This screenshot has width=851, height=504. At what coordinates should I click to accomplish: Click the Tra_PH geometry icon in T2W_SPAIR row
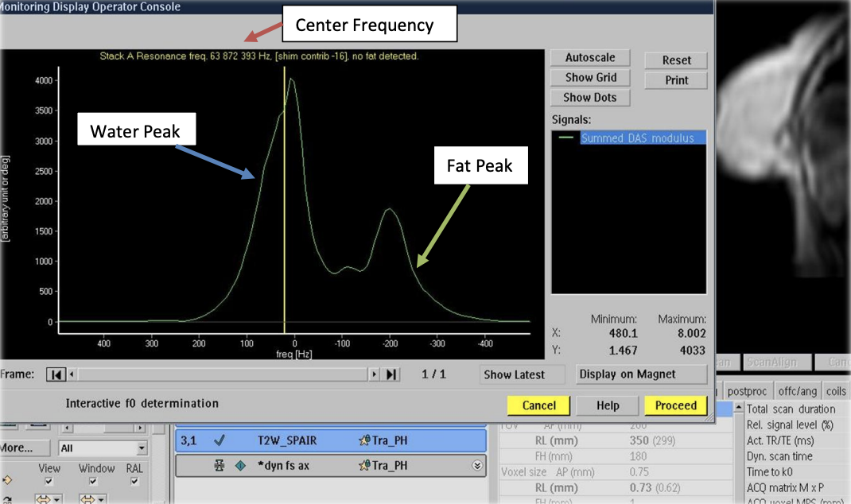(364, 440)
